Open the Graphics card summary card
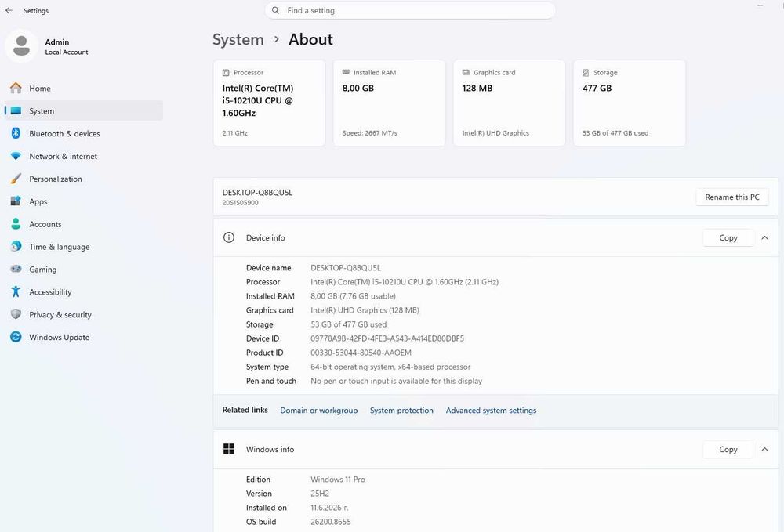Viewport: 784px width, 532px height. click(x=510, y=103)
